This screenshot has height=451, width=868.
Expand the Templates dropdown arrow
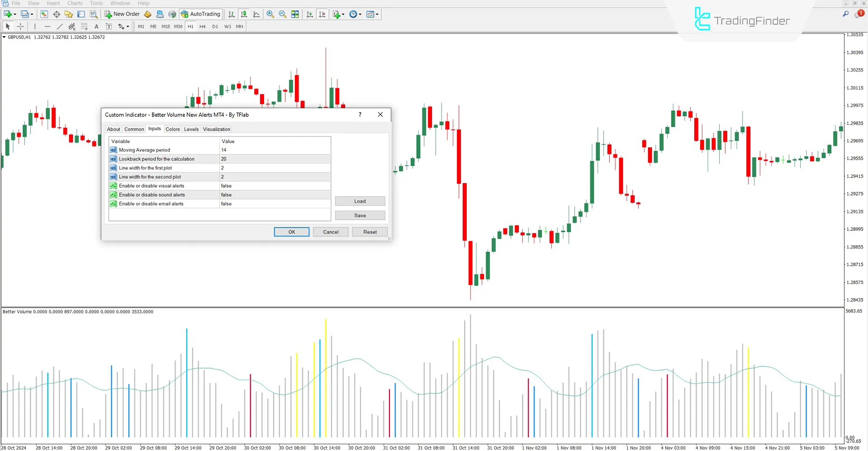click(377, 14)
